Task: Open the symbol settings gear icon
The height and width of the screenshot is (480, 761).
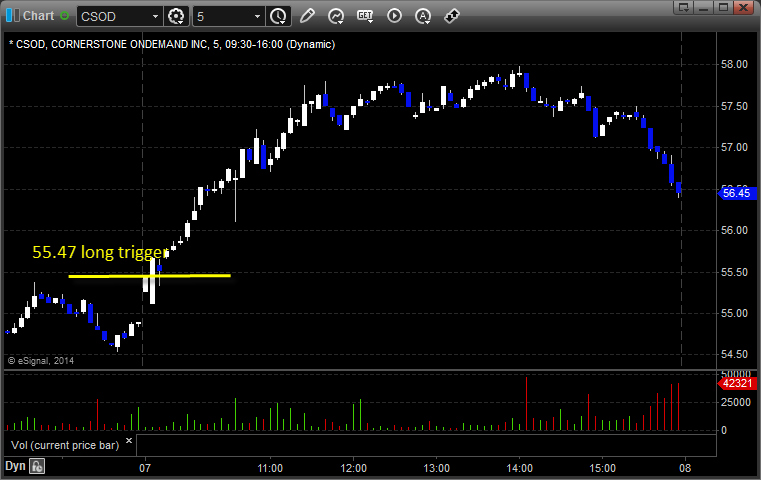Action: pos(176,16)
